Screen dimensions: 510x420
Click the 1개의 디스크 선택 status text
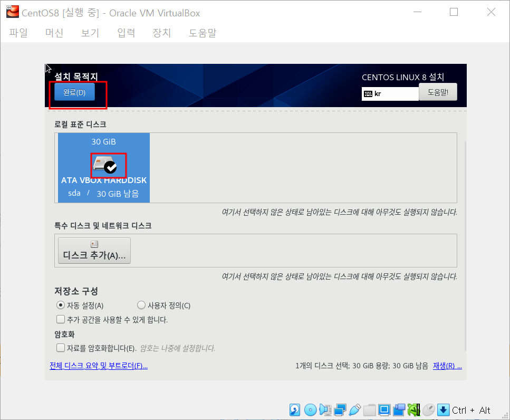coord(361,366)
